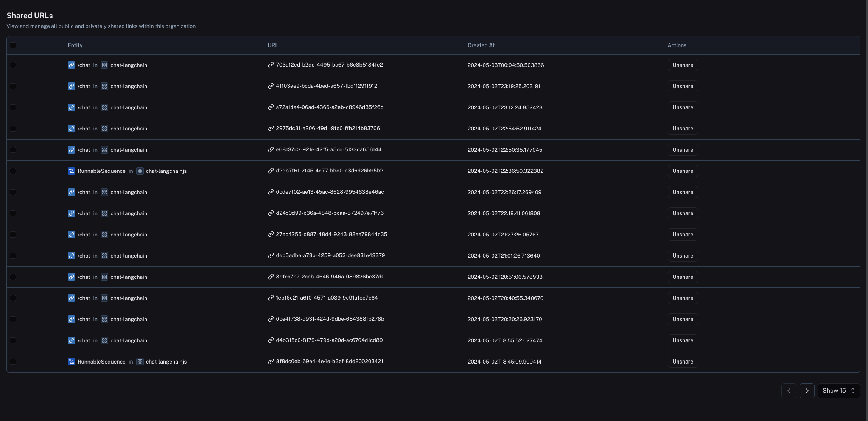Check the checkbox for the 703a12ed shared URL row

pyautogui.click(x=13, y=65)
